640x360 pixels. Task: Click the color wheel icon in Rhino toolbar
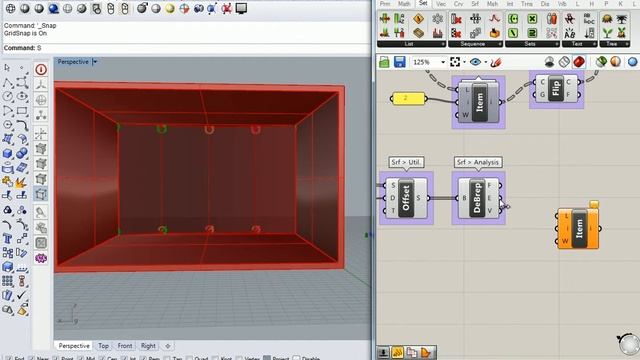click(184, 8)
